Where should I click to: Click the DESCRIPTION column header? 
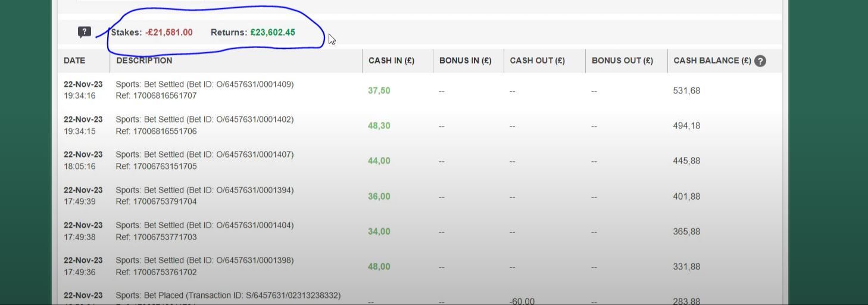144,61
